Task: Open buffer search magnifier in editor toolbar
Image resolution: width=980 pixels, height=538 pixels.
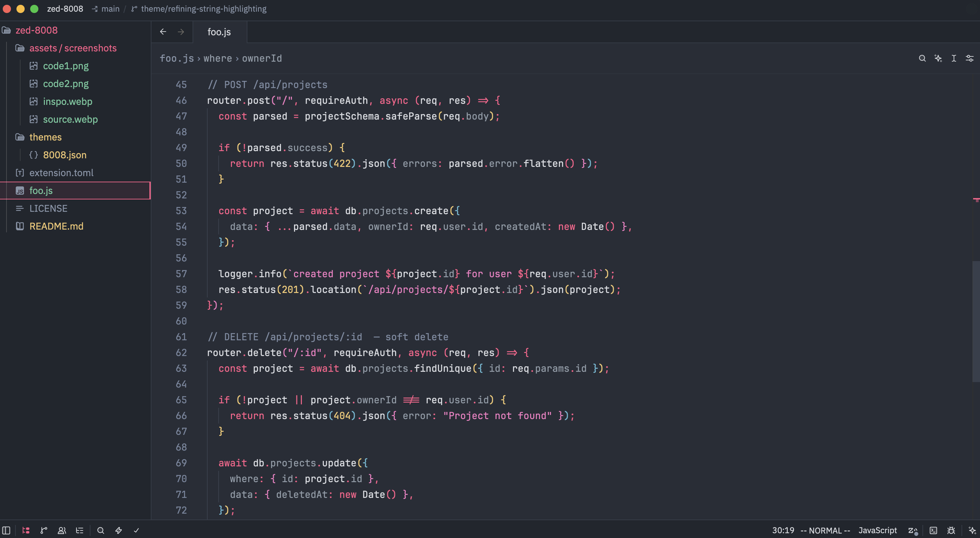Action: click(x=922, y=58)
